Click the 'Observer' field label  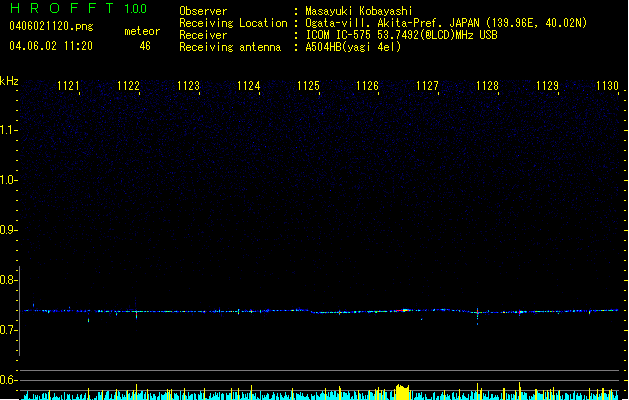[203, 11]
